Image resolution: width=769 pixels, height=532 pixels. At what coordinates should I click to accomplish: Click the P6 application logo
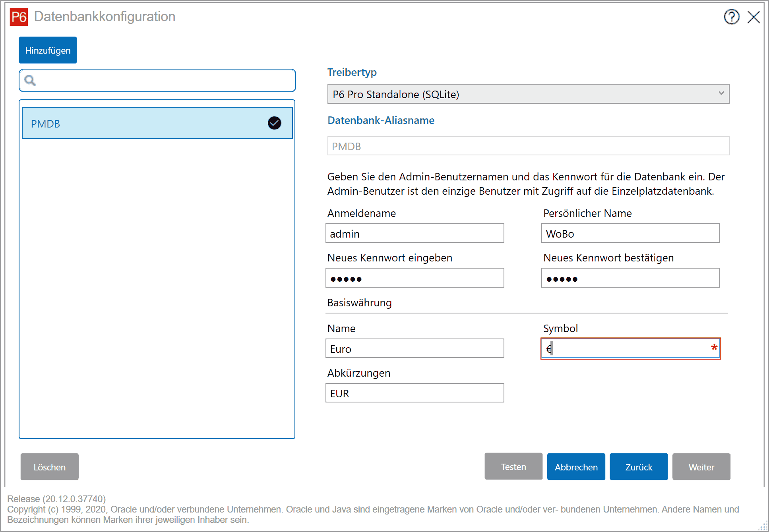tap(19, 17)
